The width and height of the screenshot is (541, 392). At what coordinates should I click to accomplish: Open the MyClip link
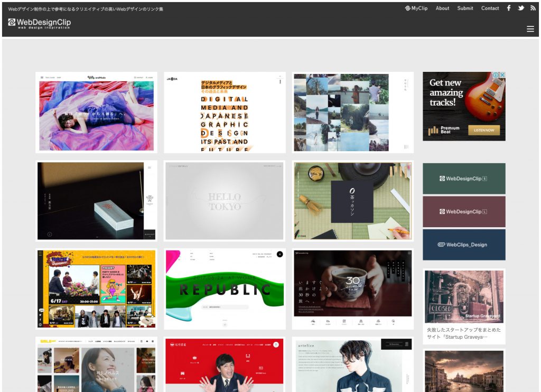[x=416, y=8]
